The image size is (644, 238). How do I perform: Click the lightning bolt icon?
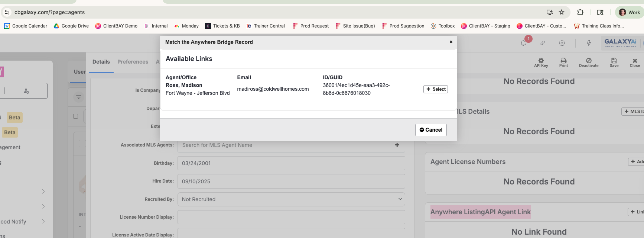589,43
